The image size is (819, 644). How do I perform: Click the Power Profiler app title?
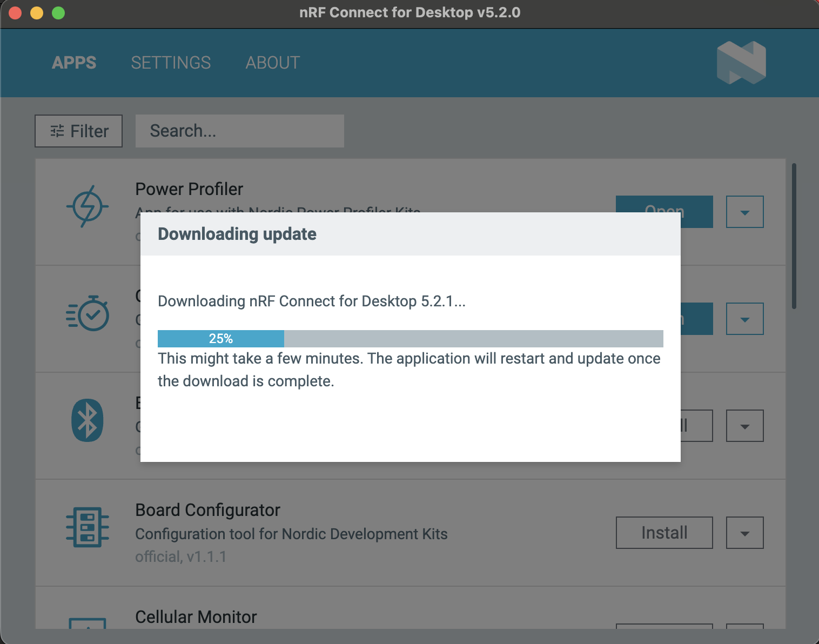click(189, 189)
